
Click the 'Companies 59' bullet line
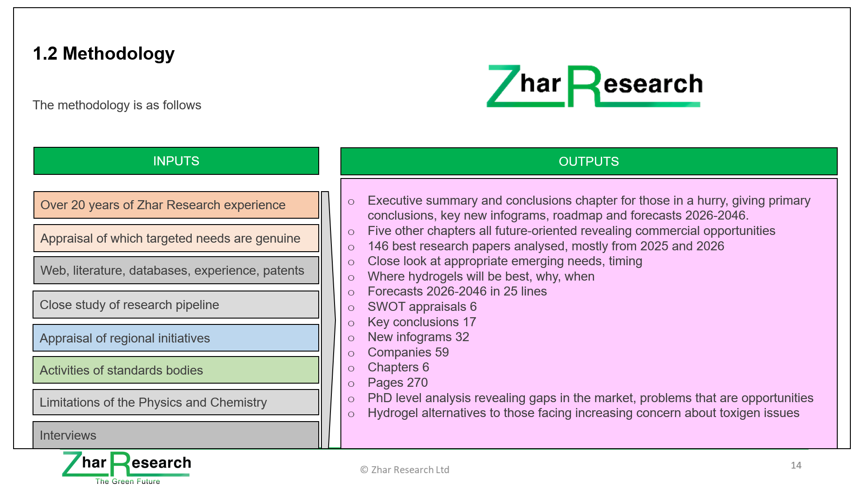[408, 352]
